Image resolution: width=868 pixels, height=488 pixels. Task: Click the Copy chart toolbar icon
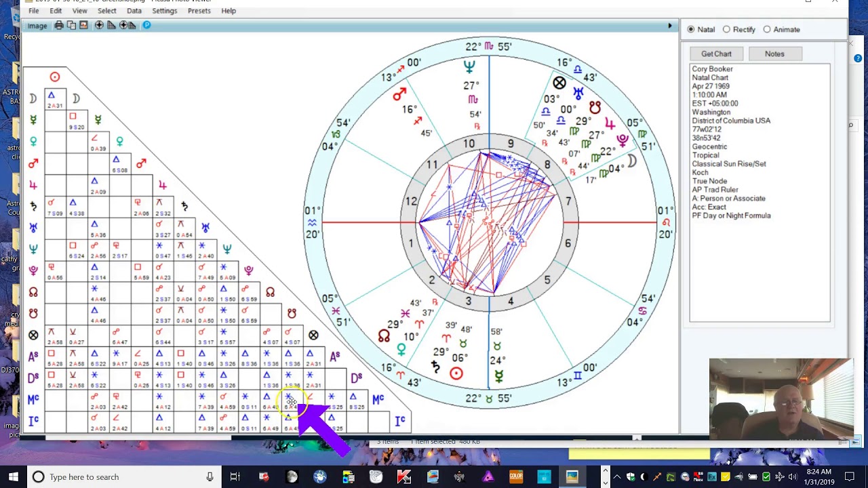tap(71, 25)
